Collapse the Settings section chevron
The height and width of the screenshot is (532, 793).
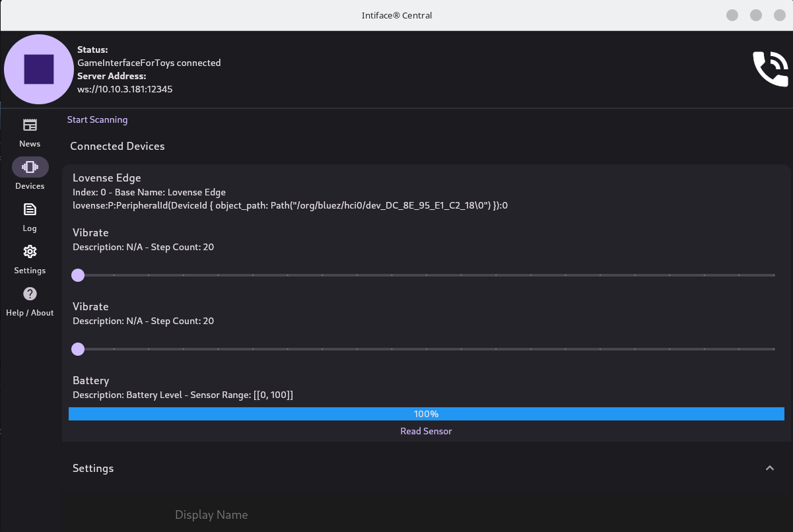tap(769, 468)
